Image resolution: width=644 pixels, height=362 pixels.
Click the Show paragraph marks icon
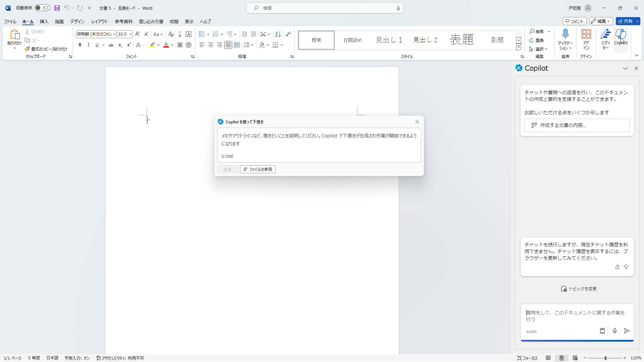[x=288, y=34]
